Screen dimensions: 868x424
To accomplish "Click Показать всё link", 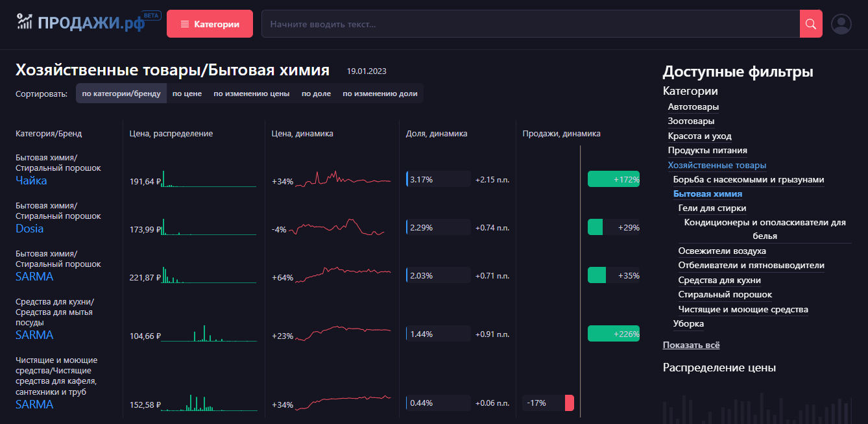I will (691, 345).
